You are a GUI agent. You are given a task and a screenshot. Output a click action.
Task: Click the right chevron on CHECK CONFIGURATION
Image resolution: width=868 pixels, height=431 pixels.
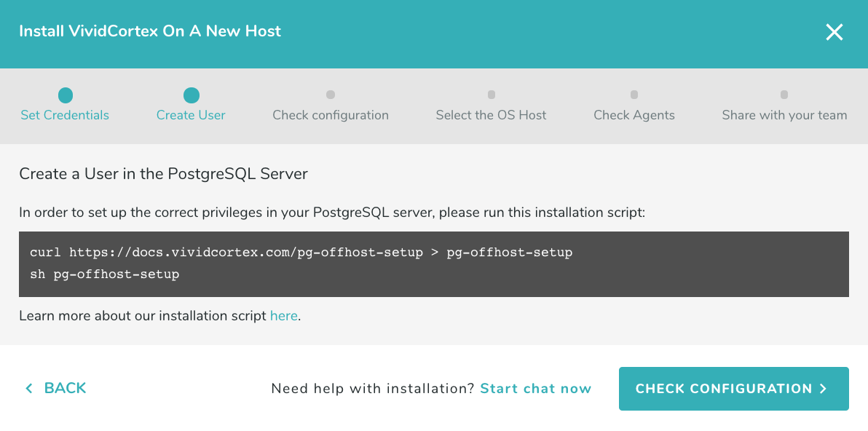point(824,388)
